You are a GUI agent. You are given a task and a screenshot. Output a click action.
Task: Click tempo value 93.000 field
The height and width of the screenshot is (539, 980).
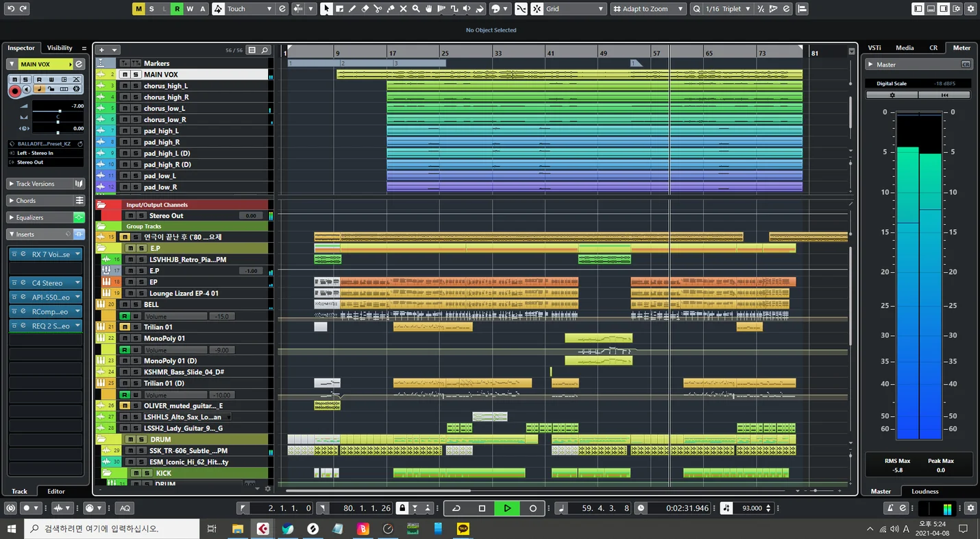pyautogui.click(x=751, y=508)
